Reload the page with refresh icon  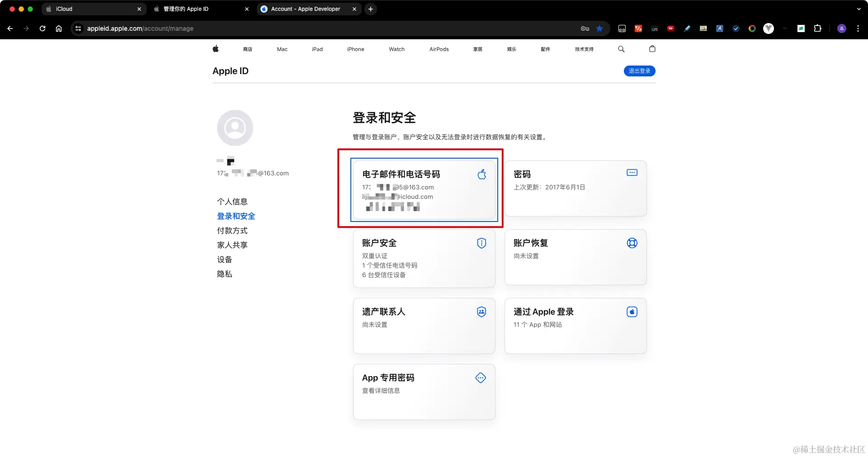coord(42,28)
